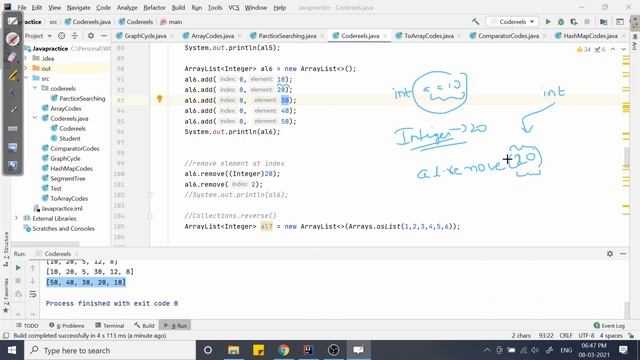
Task: Click the grey Stop button in toolbar
Action: tap(587, 22)
